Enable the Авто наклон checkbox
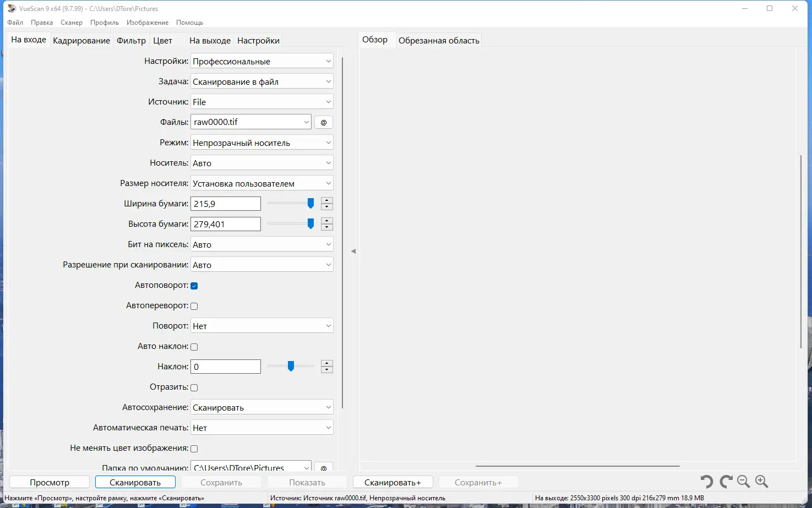The width and height of the screenshot is (812, 508). click(194, 347)
